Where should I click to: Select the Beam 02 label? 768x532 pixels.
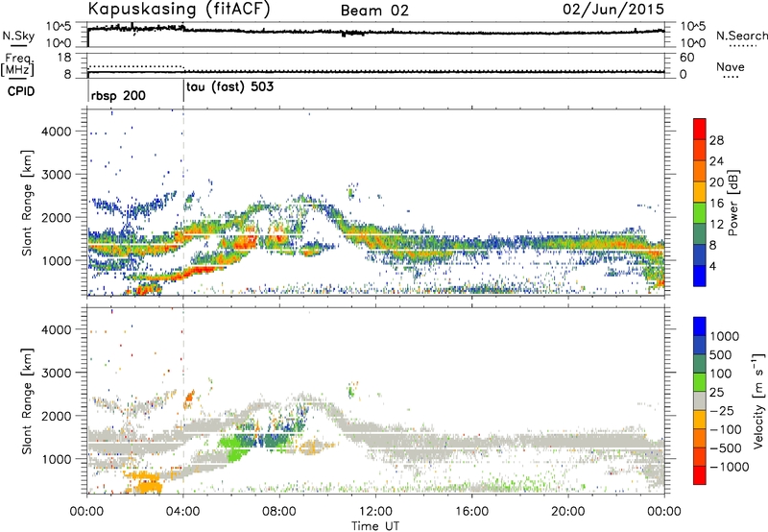coord(374,11)
